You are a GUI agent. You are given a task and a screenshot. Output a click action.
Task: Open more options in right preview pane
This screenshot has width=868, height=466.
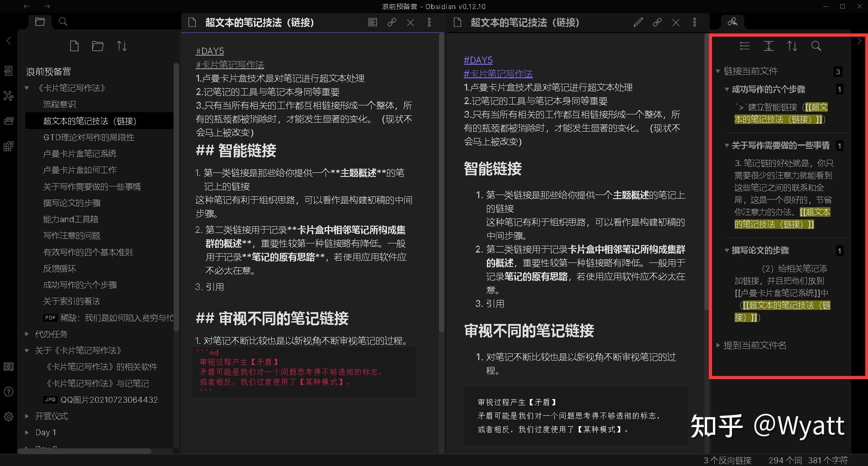[694, 22]
